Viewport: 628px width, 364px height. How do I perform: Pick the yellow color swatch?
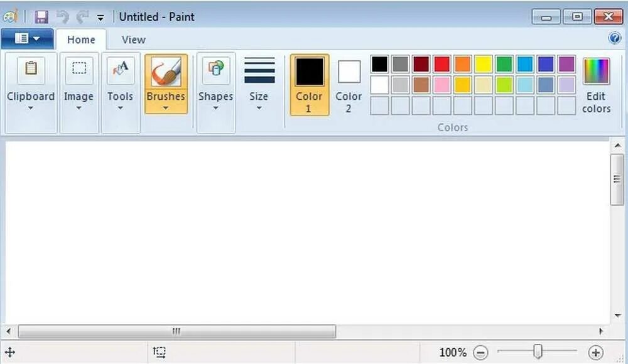(x=484, y=64)
